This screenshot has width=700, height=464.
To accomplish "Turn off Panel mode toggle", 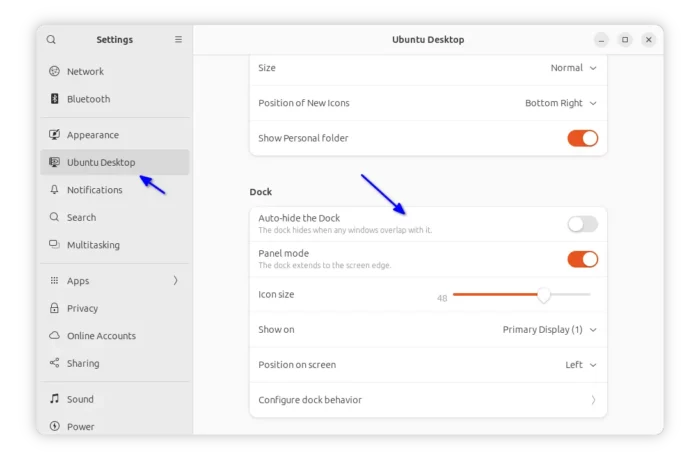I will pos(582,259).
